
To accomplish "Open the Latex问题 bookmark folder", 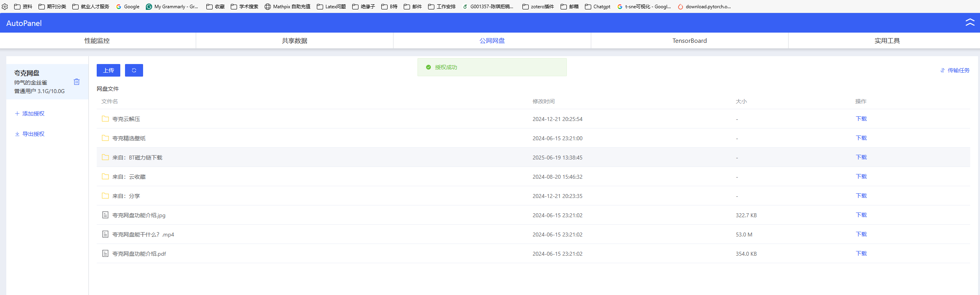I will [x=331, y=6].
